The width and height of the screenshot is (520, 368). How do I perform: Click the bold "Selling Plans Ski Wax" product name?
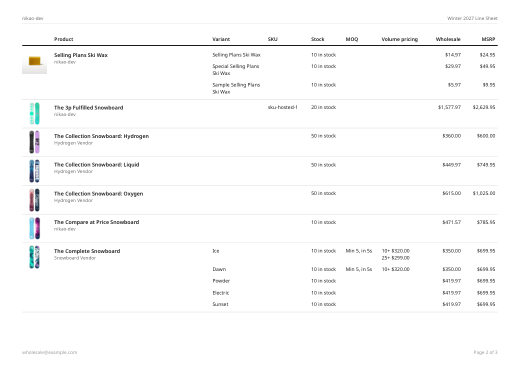[x=81, y=55]
